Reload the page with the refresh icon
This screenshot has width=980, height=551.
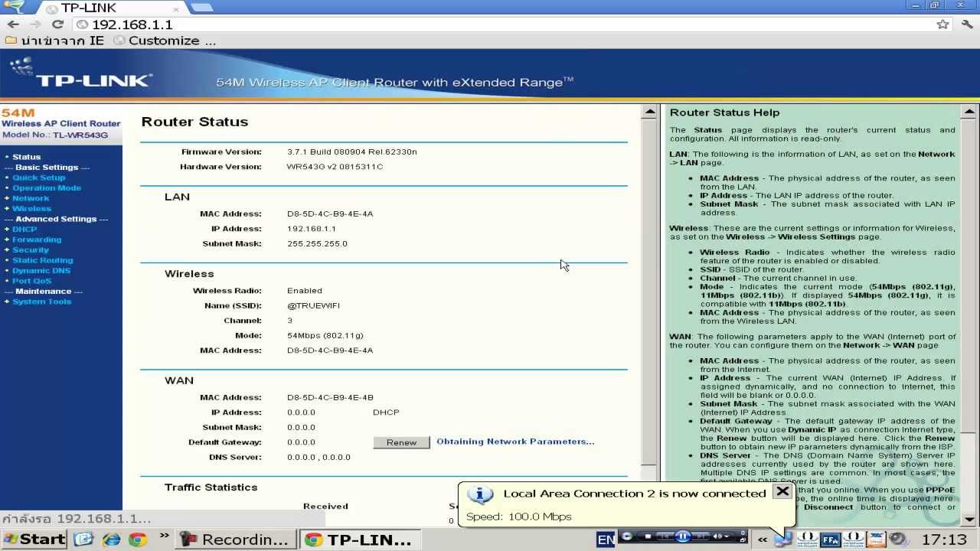(x=57, y=24)
